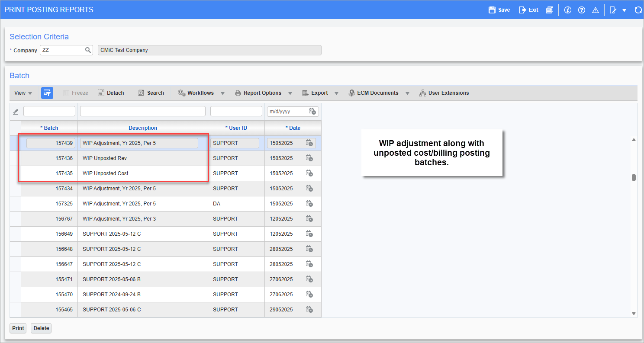Click the page vertical scrollbar thumb
644x343 pixels.
634,177
